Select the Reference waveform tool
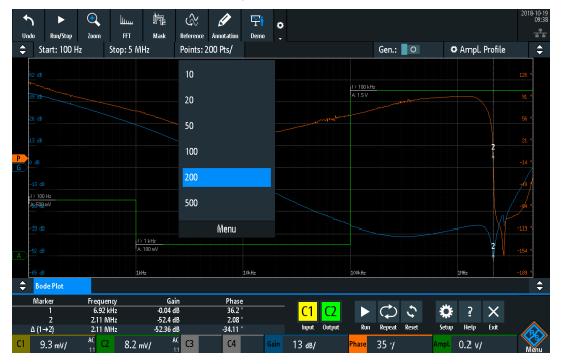 point(192,25)
